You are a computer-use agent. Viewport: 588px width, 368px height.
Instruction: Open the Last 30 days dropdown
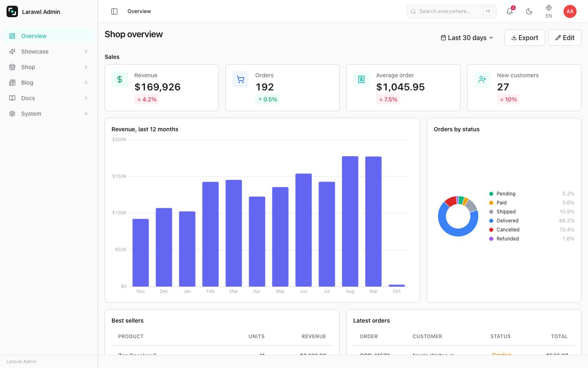pos(467,38)
